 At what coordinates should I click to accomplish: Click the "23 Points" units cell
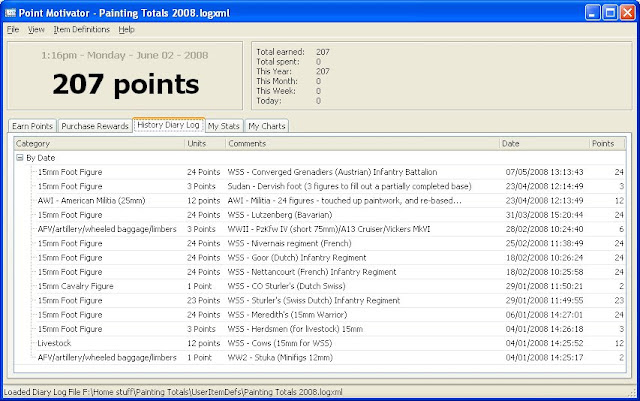203,301
